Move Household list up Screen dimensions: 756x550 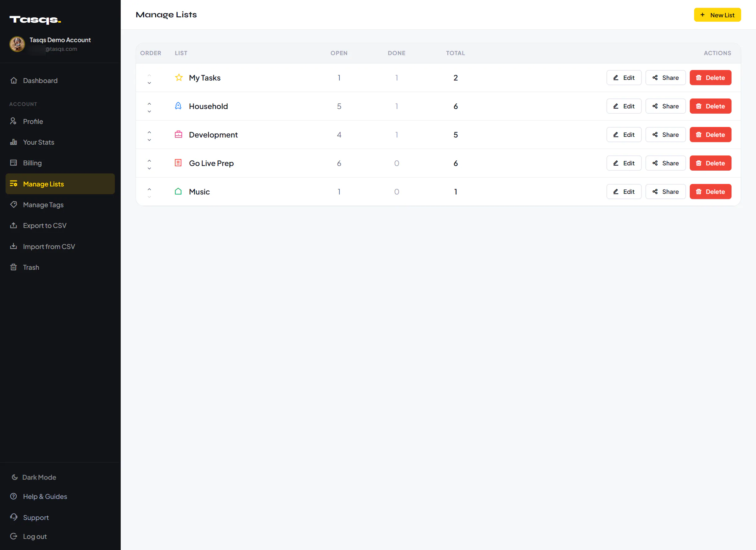tap(149, 103)
